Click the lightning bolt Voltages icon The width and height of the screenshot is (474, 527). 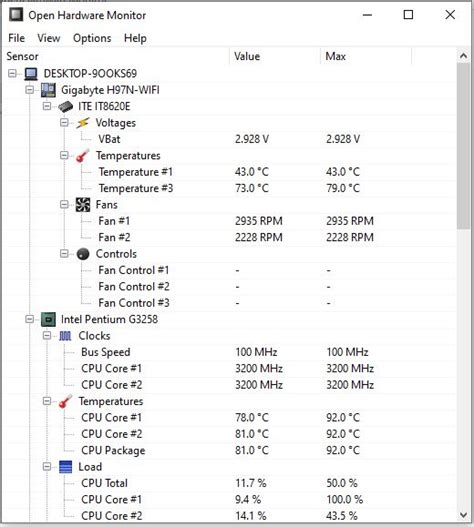[x=83, y=123]
